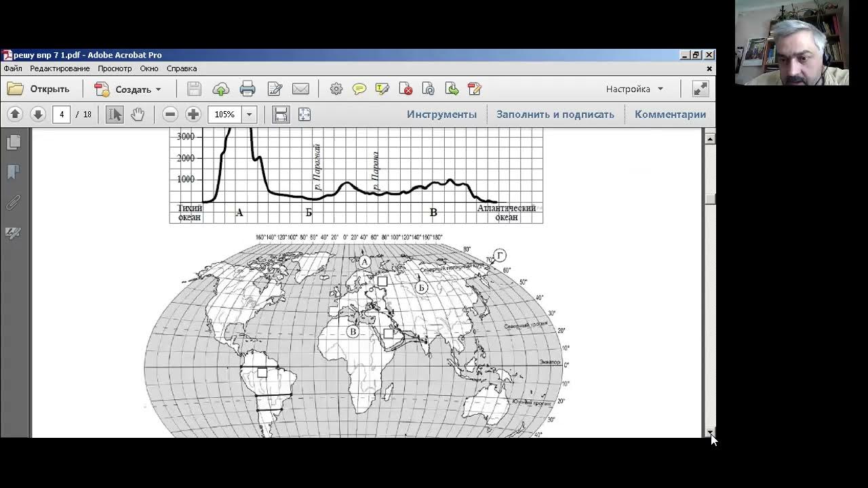Image resolution: width=868 pixels, height=488 pixels.
Task: Open the gear settings icon
Action: (x=336, y=89)
